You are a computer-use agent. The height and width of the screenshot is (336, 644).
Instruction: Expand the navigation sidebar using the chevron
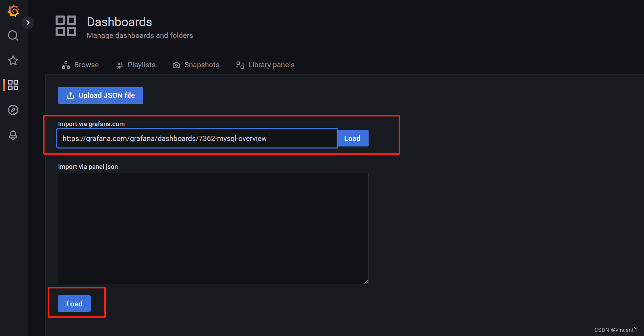(28, 22)
